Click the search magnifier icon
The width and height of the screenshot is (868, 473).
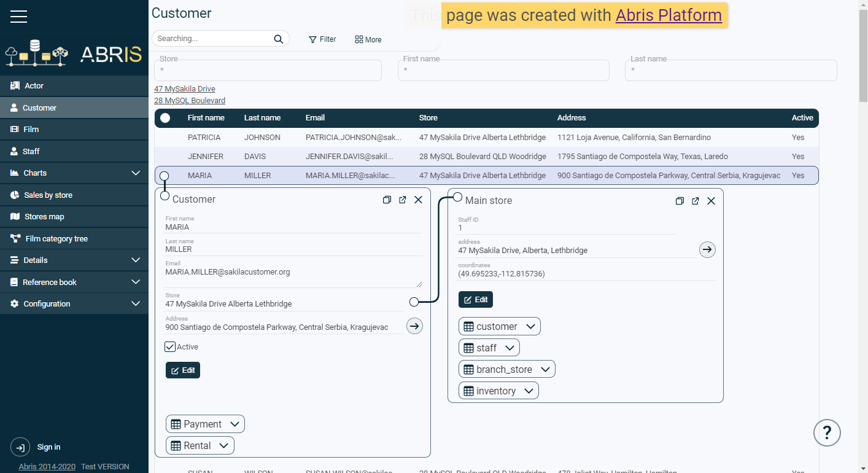pyautogui.click(x=279, y=39)
